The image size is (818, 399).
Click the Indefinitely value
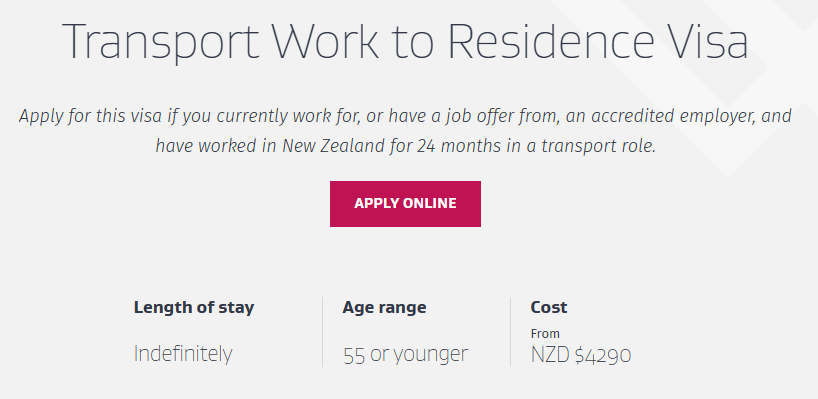[183, 354]
